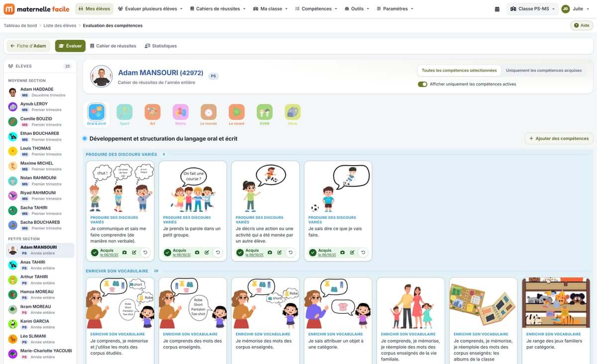Go to 'Tableau de bord' breadcrumb
The width and height of the screenshot is (597, 364).
pos(20,25)
